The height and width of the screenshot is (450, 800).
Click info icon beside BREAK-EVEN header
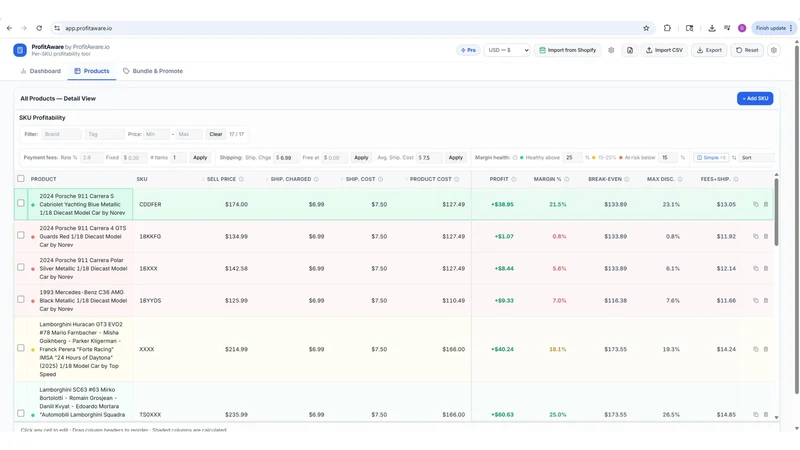click(x=627, y=179)
